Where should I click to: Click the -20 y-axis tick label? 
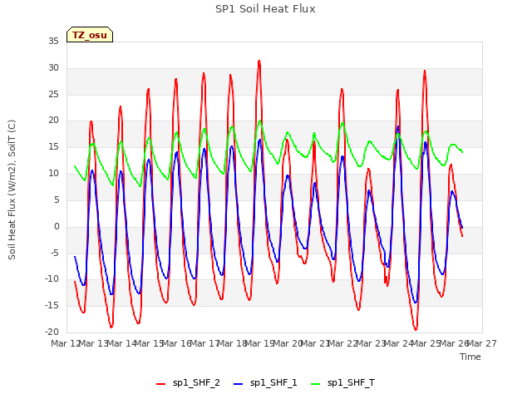(52, 332)
